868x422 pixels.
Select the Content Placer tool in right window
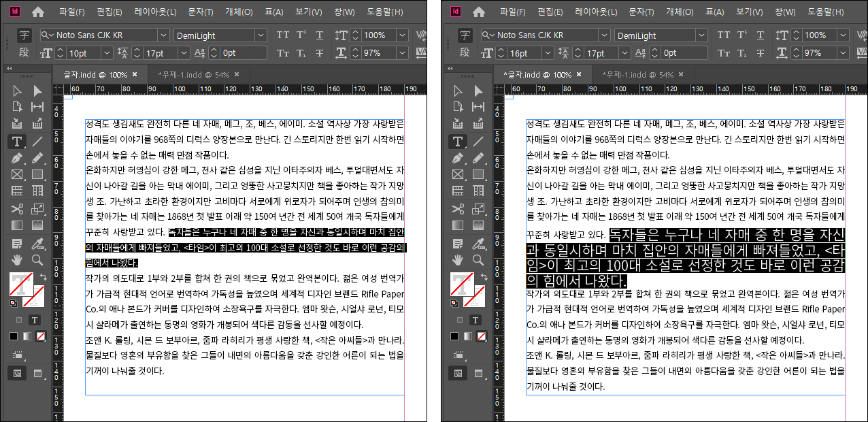[478, 124]
